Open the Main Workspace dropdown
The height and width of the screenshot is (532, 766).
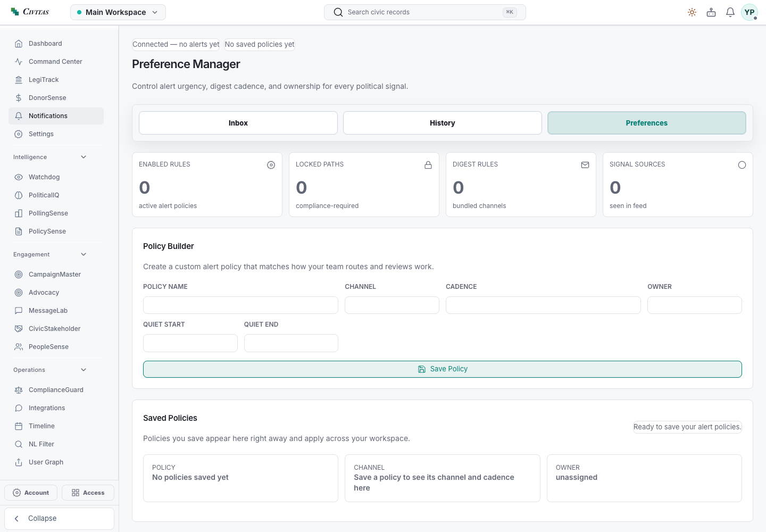pos(118,12)
